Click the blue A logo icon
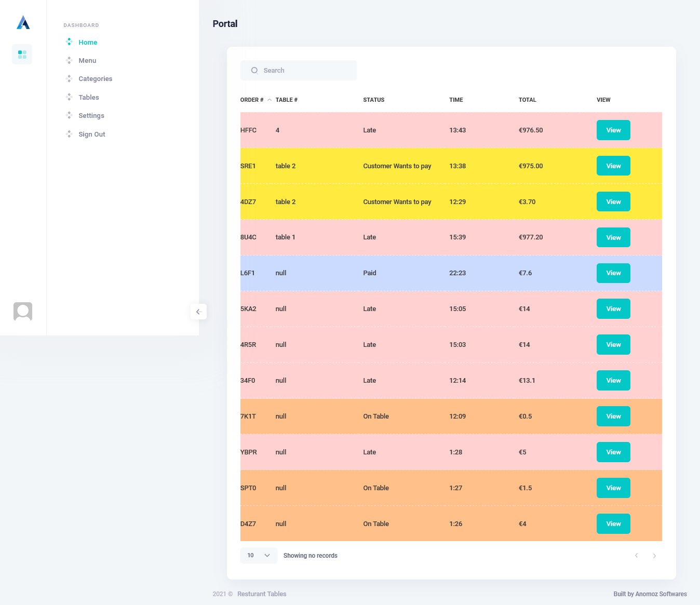This screenshot has height=605, width=700. click(23, 22)
